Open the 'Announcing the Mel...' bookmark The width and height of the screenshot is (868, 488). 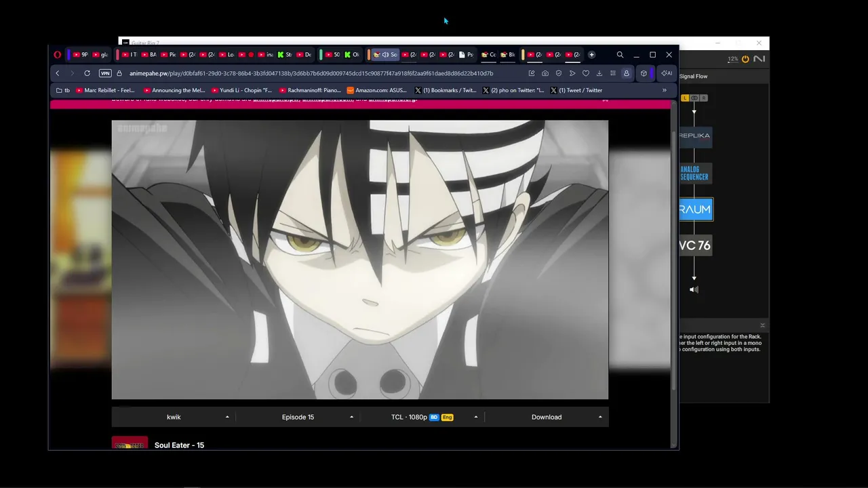(174, 90)
